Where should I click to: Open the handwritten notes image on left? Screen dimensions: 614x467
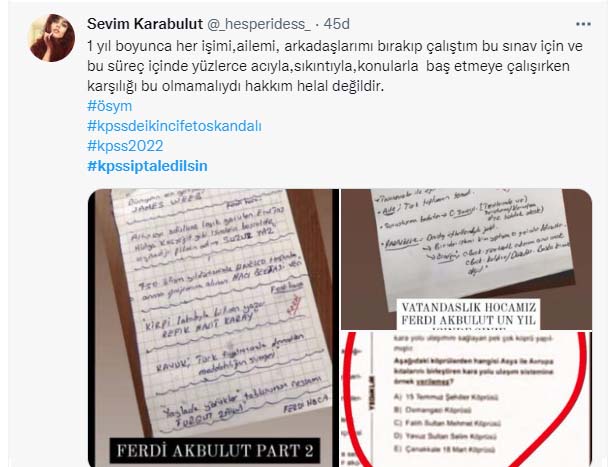[x=213, y=328]
